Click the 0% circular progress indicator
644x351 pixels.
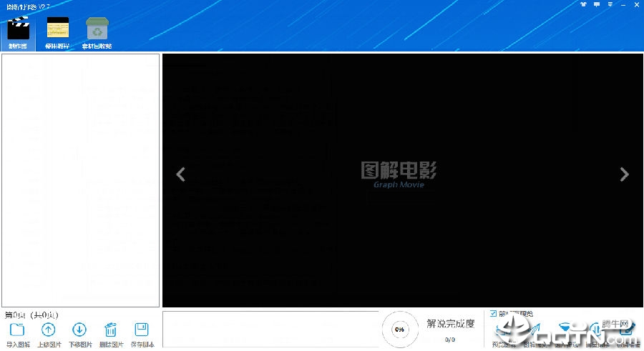click(x=399, y=330)
